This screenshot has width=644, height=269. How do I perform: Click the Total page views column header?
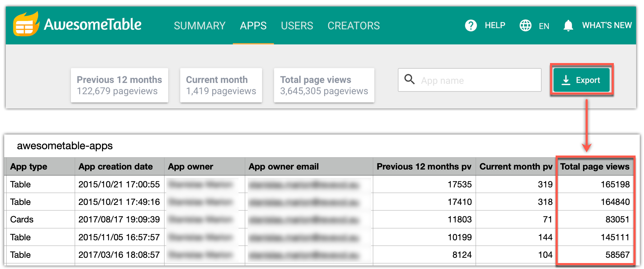click(x=595, y=167)
